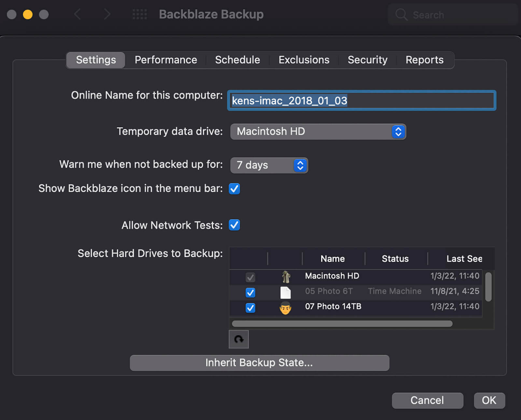Go back with the left arrow
The image size is (521, 420).
pos(77,14)
